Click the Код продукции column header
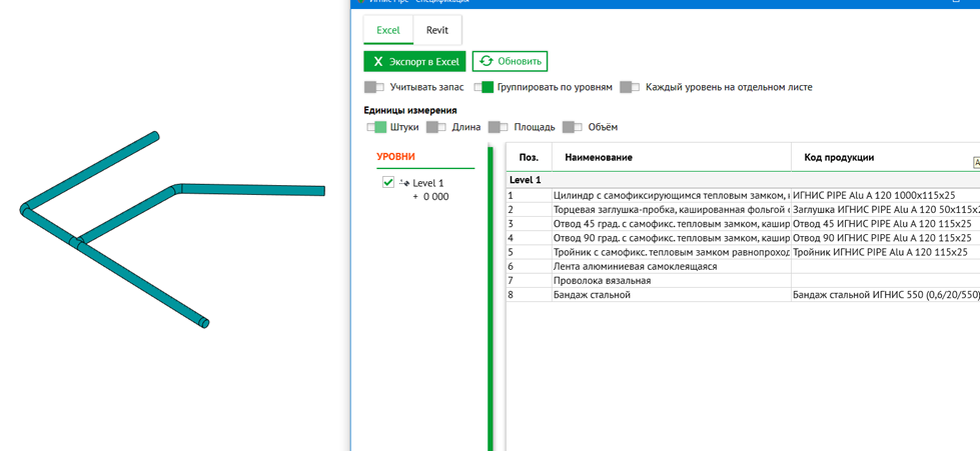 (x=886, y=157)
